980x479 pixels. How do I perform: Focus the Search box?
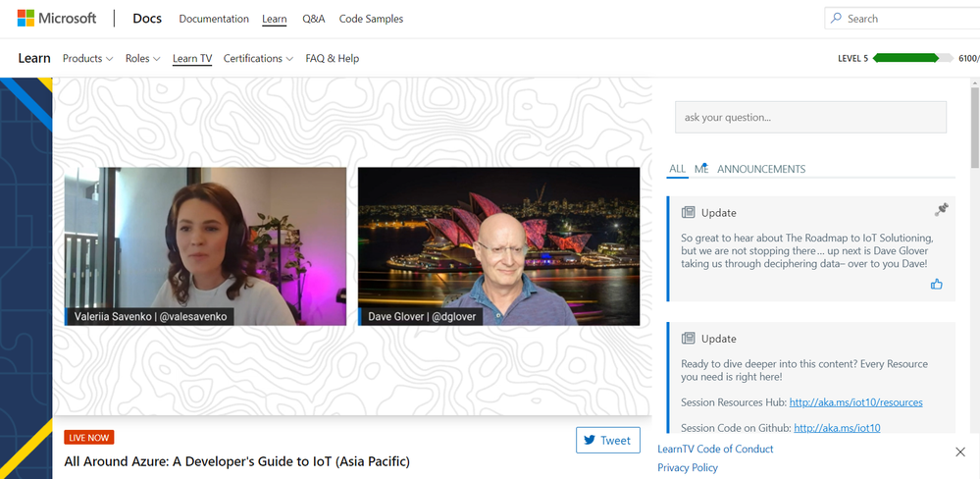click(903, 19)
